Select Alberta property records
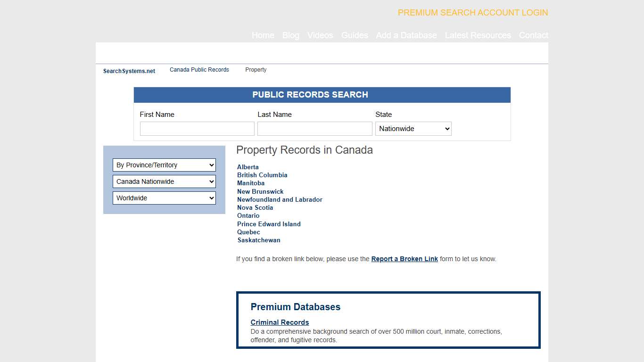Viewport: 644px width, 362px height. point(248,167)
